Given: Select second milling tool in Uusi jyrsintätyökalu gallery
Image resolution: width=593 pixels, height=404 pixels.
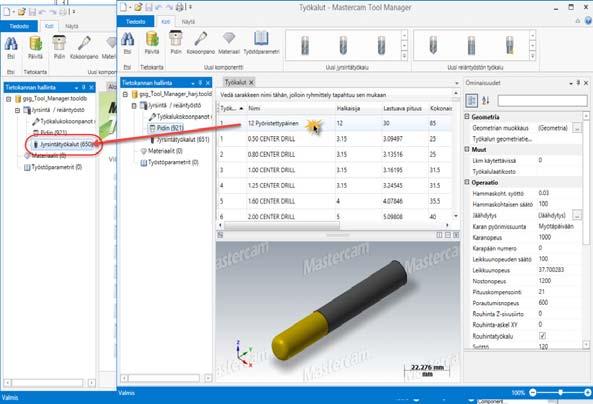Looking at the screenshot, I should (x=343, y=45).
